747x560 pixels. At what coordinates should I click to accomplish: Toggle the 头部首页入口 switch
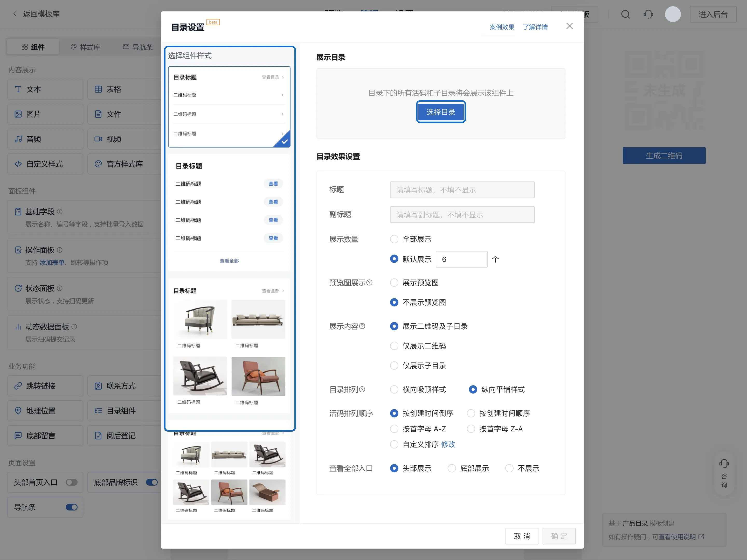tap(72, 482)
